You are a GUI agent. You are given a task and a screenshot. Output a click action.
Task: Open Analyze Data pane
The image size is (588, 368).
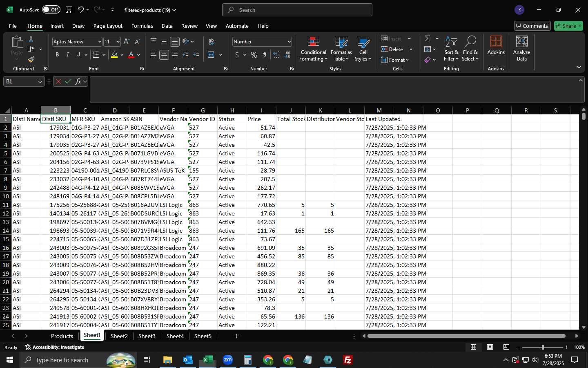point(521,49)
